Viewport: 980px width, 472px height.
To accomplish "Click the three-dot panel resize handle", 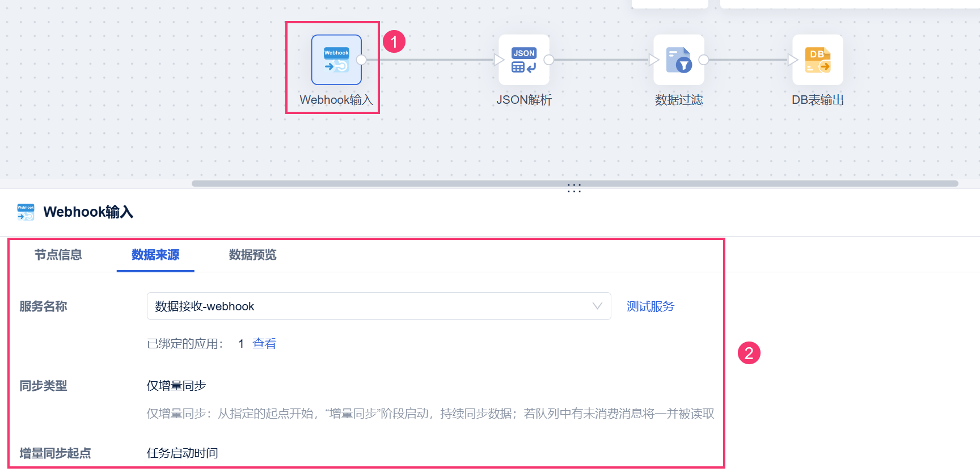I will click(x=575, y=188).
